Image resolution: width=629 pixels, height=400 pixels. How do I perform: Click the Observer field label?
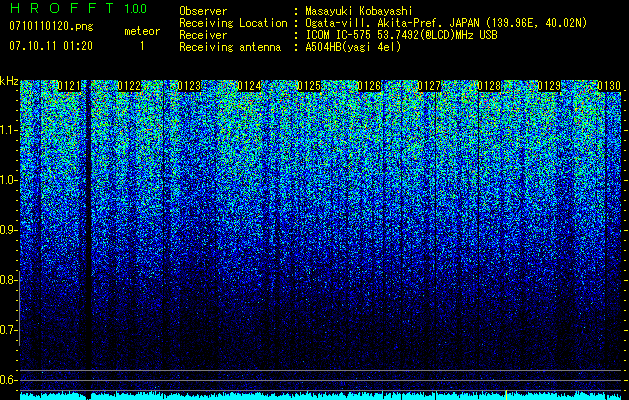[x=203, y=11]
